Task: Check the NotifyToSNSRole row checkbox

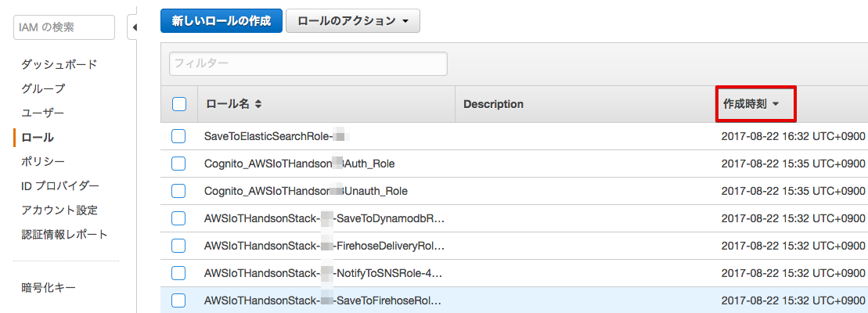Action: coord(178,273)
